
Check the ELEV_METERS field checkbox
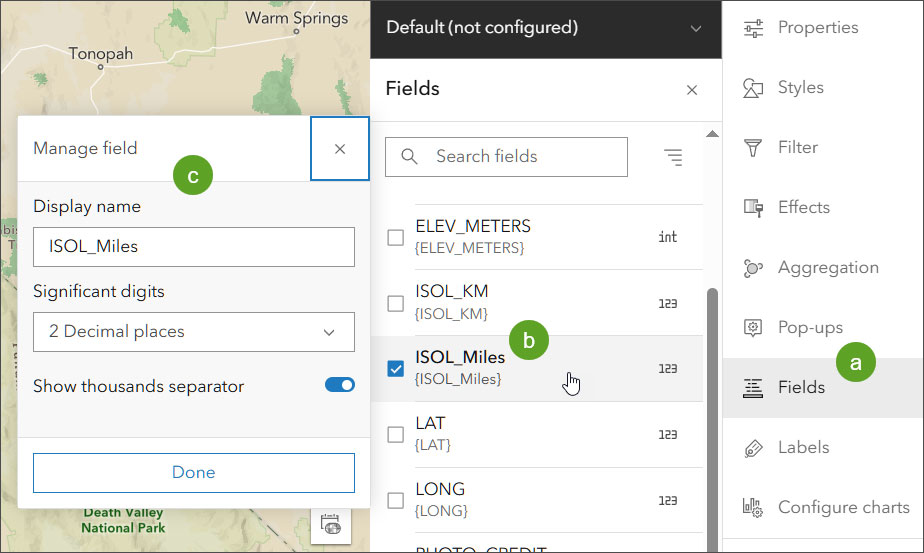396,237
